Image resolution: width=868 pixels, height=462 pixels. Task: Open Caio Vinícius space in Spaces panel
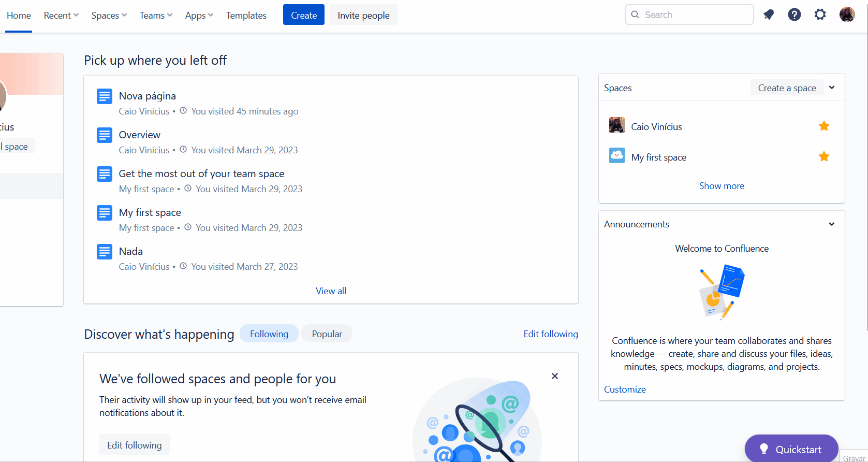pyautogui.click(x=656, y=127)
